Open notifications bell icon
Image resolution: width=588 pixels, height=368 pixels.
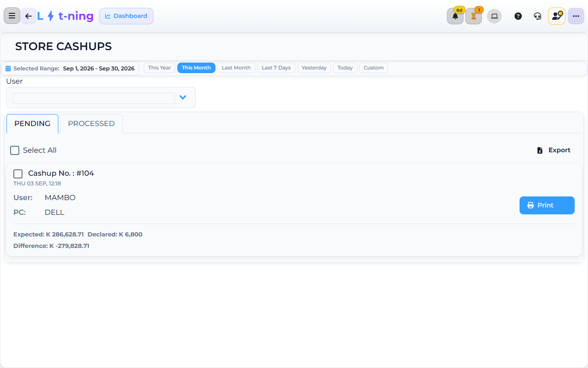point(455,16)
